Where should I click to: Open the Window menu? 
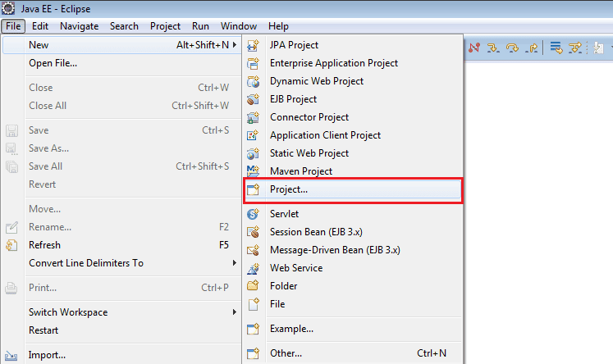pyautogui.click(x=239, y=26)
